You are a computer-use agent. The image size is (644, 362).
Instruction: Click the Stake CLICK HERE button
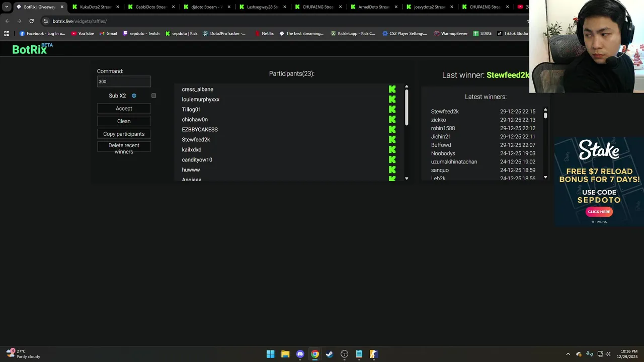click(x=599, y=212)
